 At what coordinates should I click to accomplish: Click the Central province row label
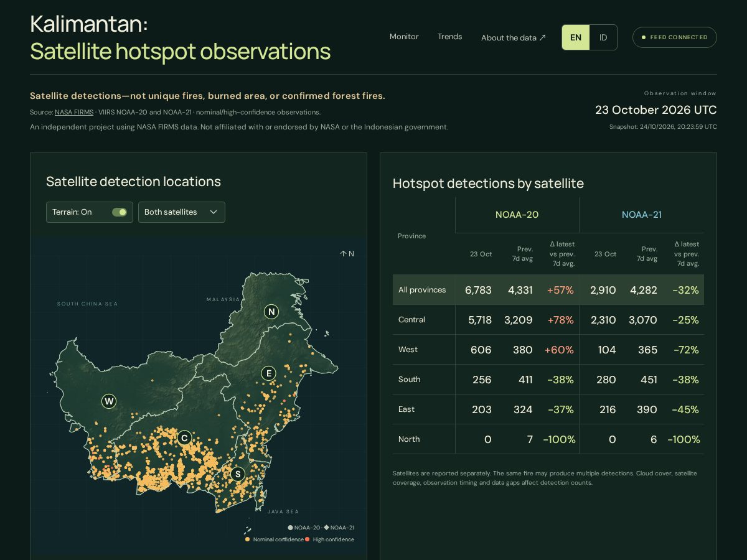pyautogui.click(x=411, y=320)
